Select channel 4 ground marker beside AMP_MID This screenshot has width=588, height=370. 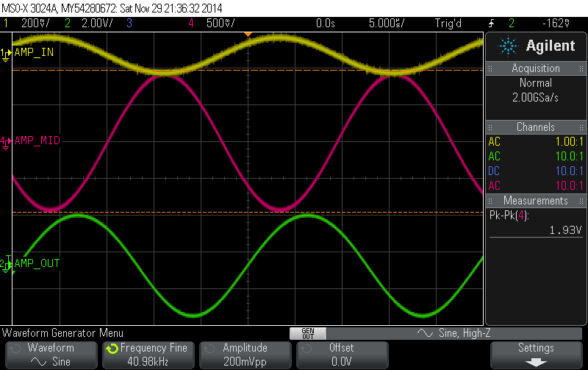7,140
